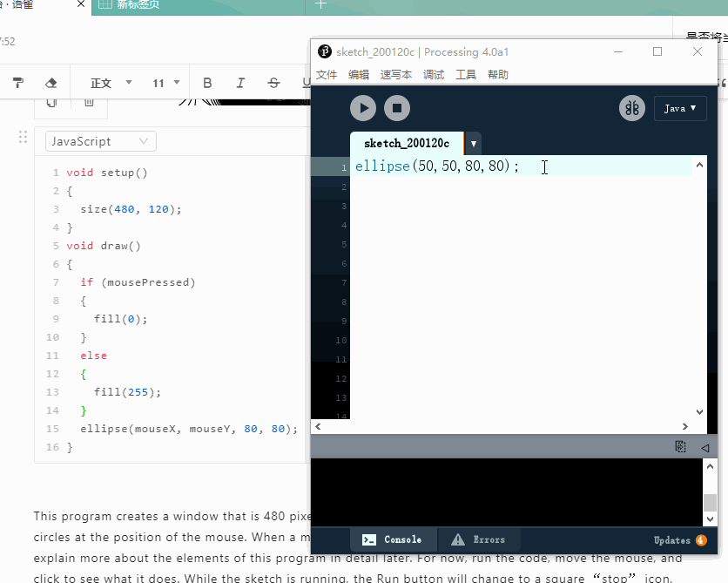Click the ellipse code line in editor
Screen dimensions: 728x583
(437, 166)
